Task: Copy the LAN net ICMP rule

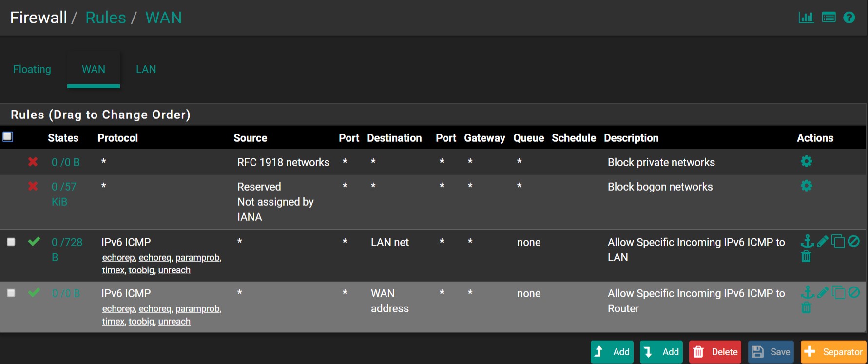Action: pos(838,241)
